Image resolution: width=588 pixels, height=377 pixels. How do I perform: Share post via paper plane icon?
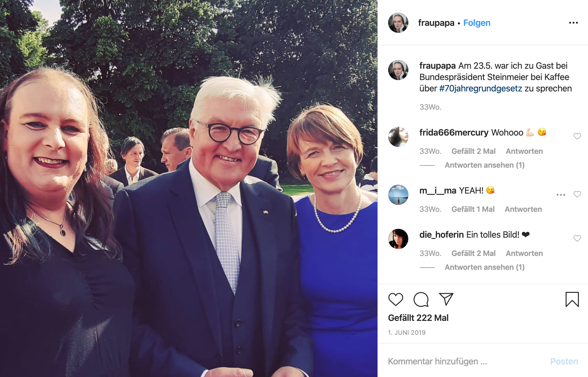click(x=446, y=299)
